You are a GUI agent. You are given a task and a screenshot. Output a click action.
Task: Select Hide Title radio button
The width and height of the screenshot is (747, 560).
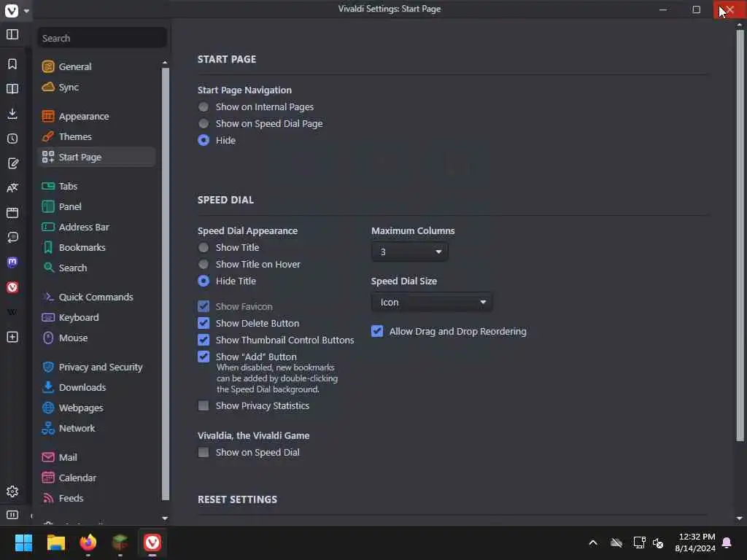tap(204, 281)
